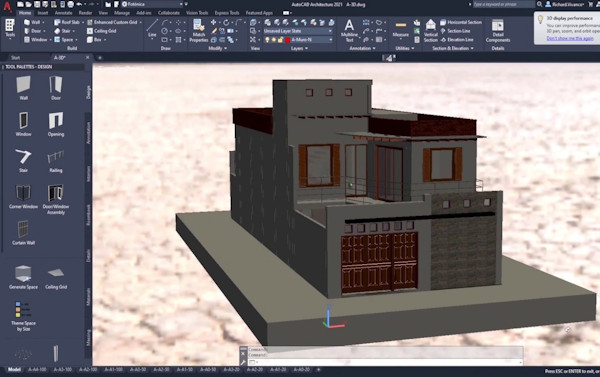Select the Corner Window tool
The height and width of the screenshot is (377, 600).
click(23, 196)
